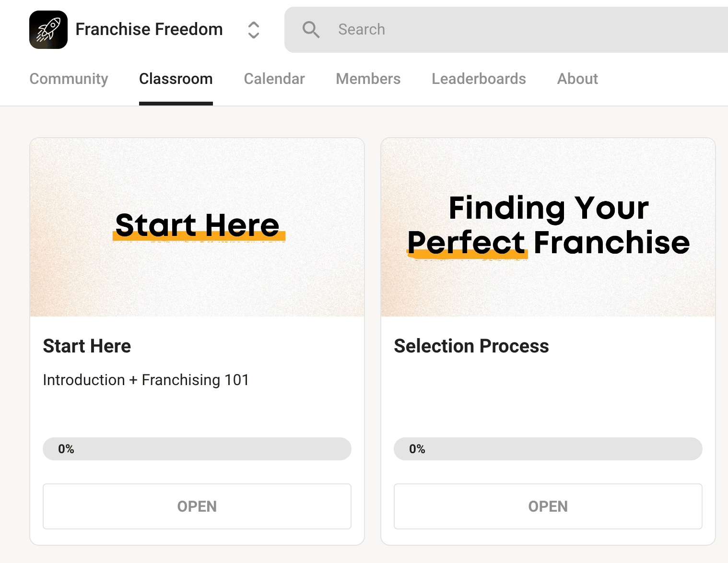Open the About tab

tap(577, 79)
